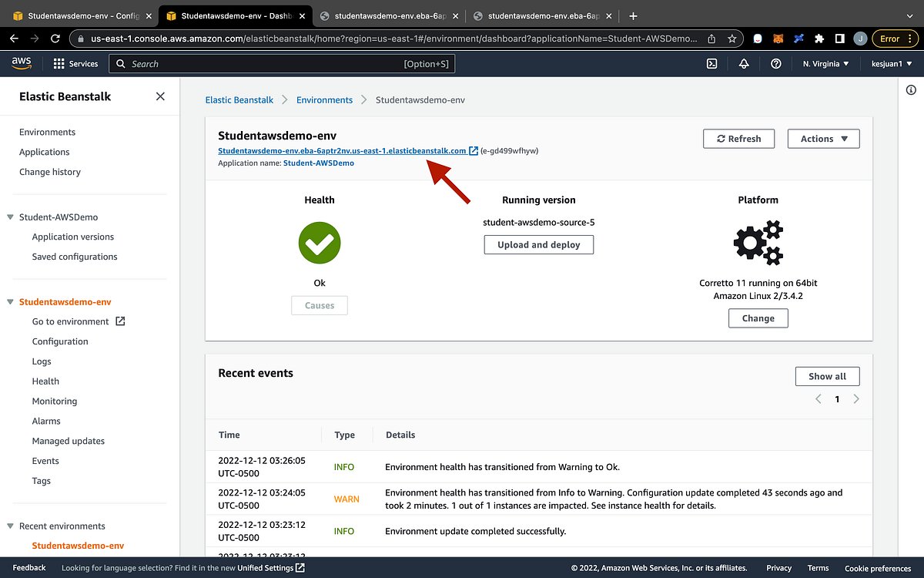Click the AWS logo to go home
The image size is (924, 578).
(x=21, y=63)
